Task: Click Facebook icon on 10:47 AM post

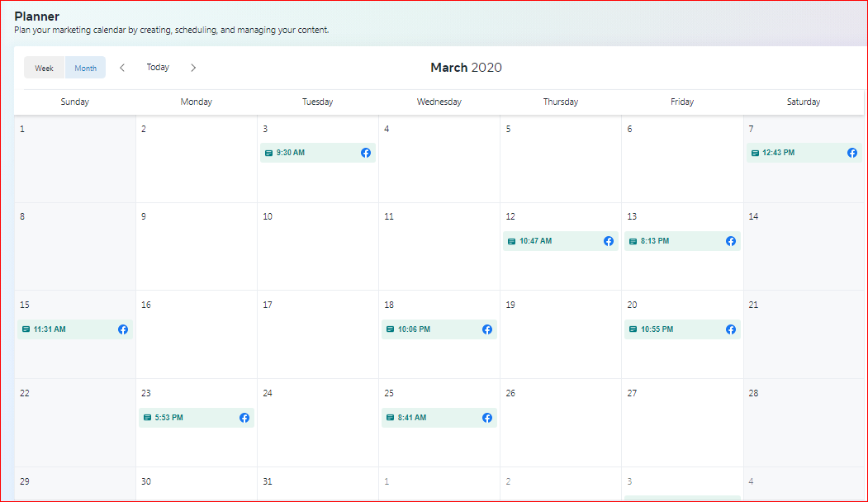Action: point(609,241)
